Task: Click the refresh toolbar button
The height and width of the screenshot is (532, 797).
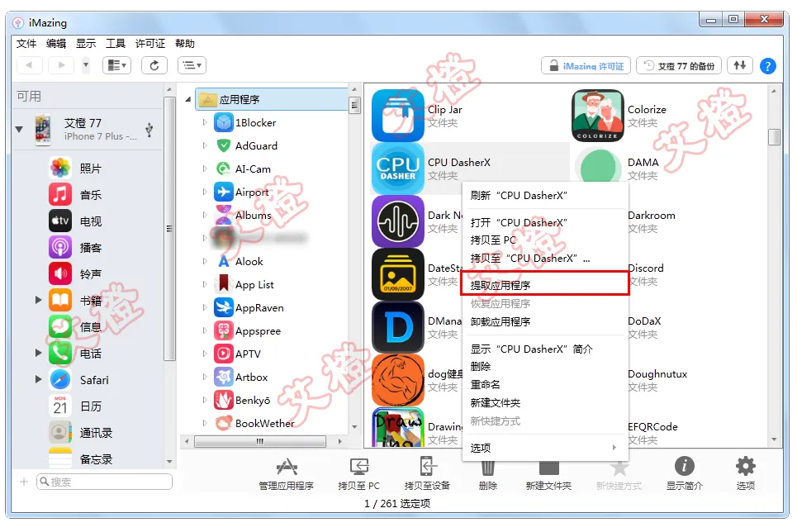Action: (154, 65)
